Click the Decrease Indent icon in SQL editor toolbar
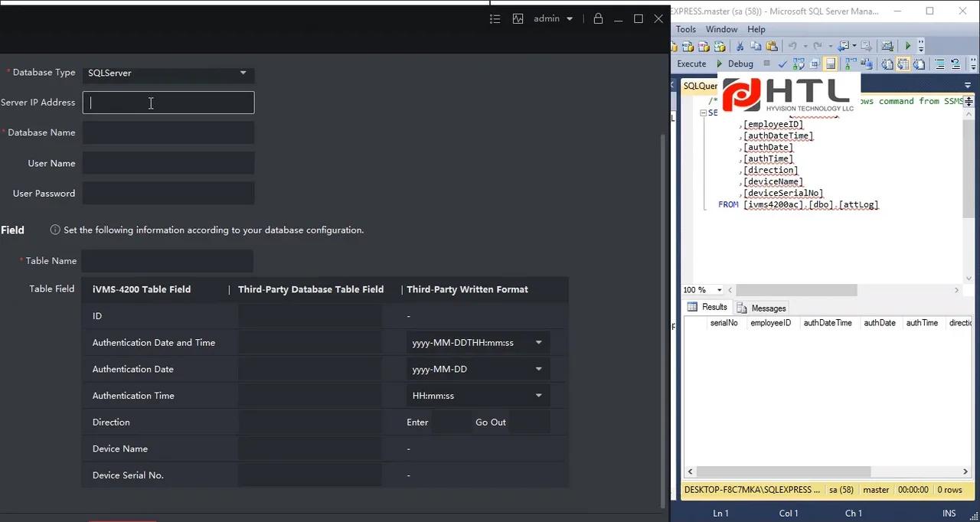This screenshot has height=522, width=980. [957, 64]
